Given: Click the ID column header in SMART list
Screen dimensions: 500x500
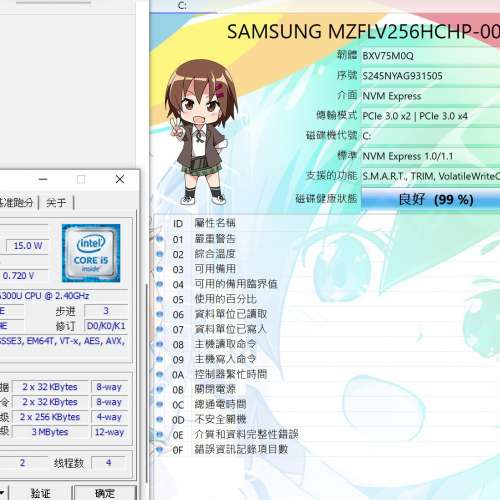Looking at the screenshot, I should pyautogui.click(x=178, y=223).
